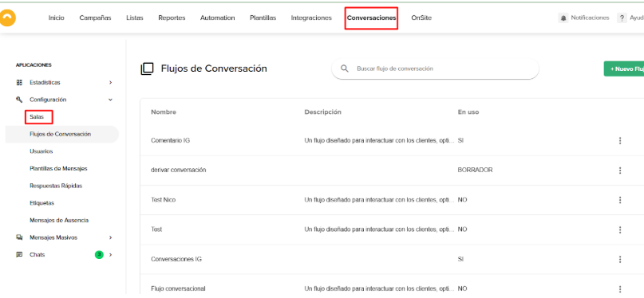Open options menu for derivar conversación
The image size is (644, 298).
coord(620,170)
